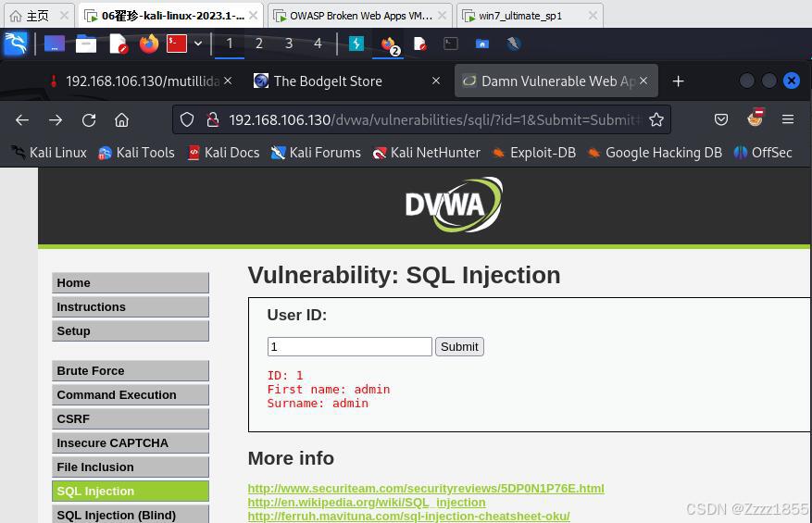Select SQL Injection menu item
Image resolution: width=812 pixels, height=523 pixels.
(x=131, y=491)
